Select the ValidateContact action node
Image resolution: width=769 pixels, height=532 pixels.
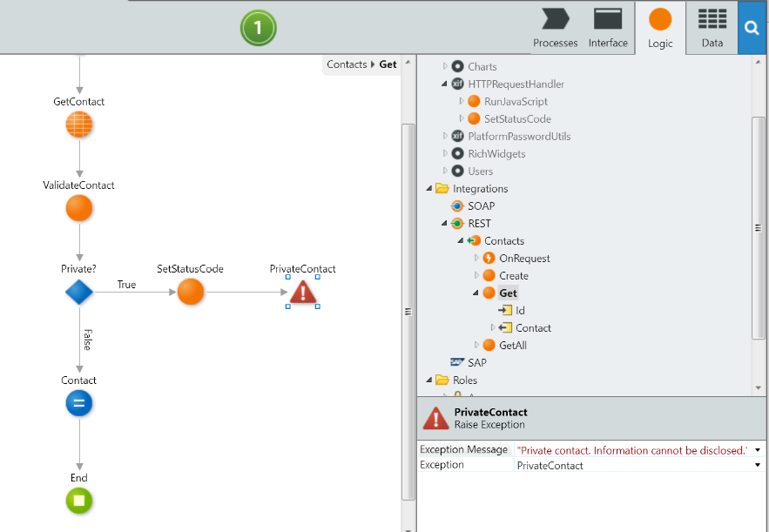pyautogui.click(x=79, y=209)
